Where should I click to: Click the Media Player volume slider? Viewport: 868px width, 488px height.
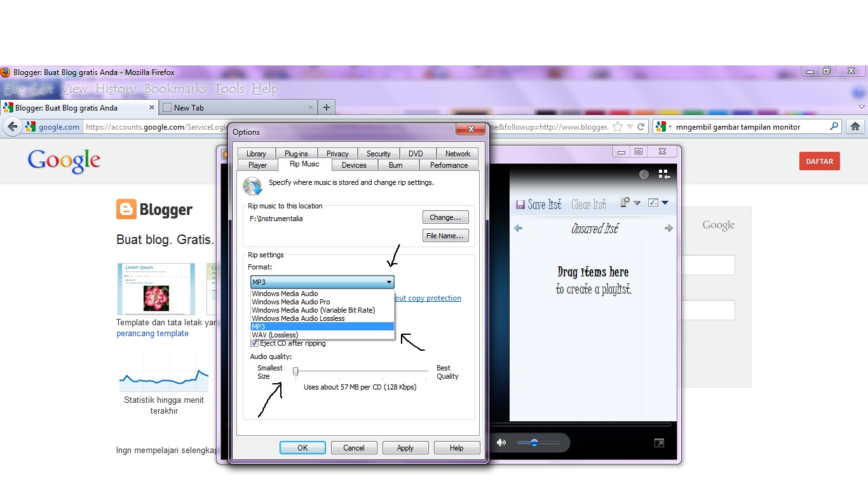[x=538, y=442]
